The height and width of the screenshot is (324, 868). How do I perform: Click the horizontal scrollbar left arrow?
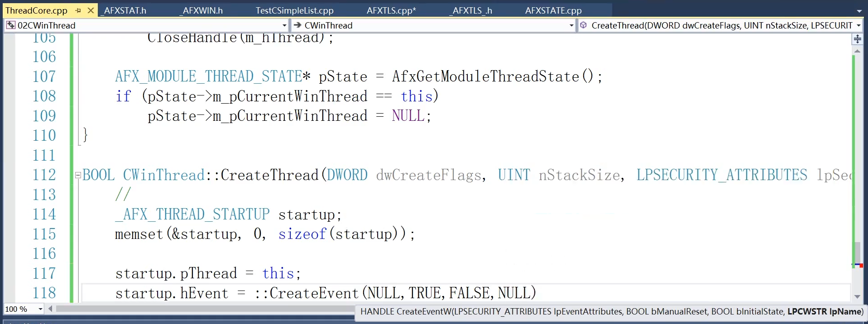(x=50, y=309)
